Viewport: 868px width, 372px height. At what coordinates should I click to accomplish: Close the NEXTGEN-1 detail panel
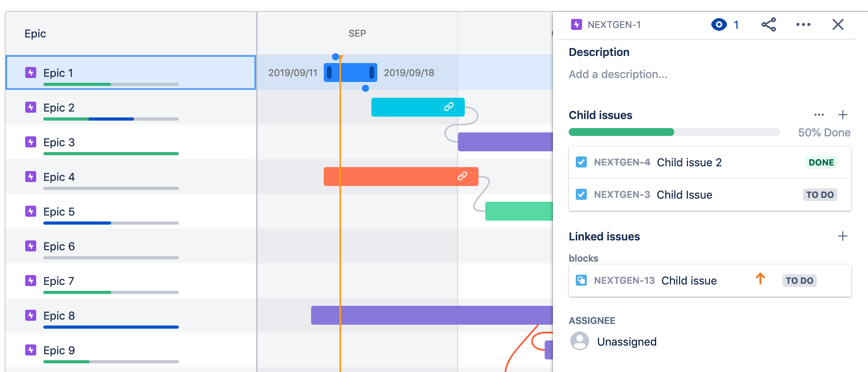coord(838,25)
